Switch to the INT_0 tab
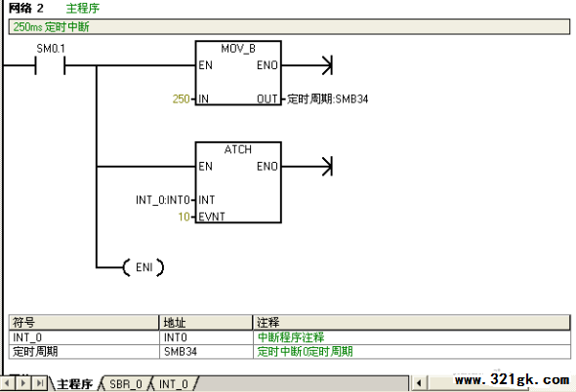 (x=174, y=384)
